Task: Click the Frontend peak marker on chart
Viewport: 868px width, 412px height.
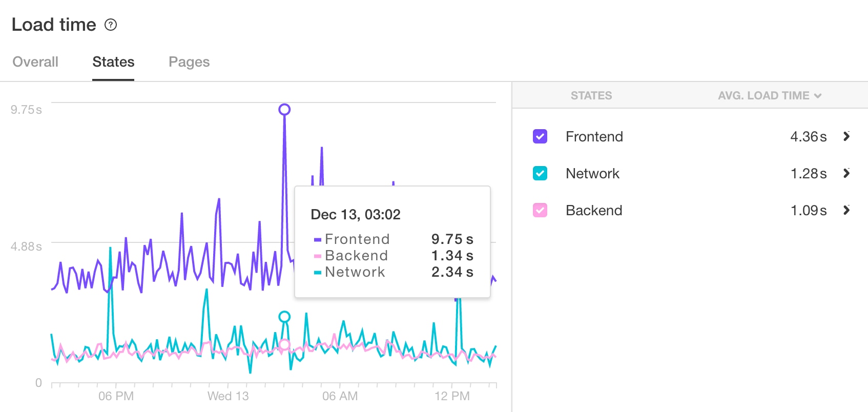Action: [x=284, y=109]
